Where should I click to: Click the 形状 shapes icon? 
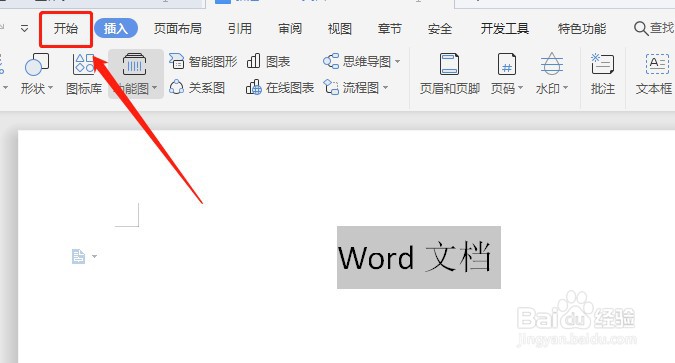click(x=37, y=65)
